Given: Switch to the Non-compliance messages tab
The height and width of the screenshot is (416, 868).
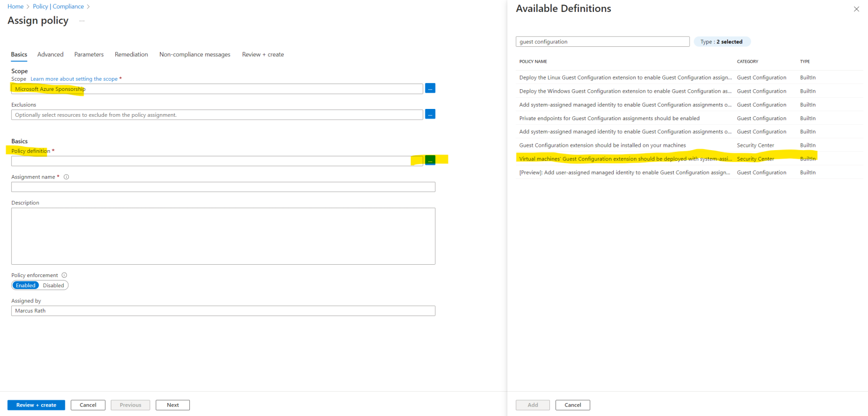Looking at the screenshot, I should 194,54.
